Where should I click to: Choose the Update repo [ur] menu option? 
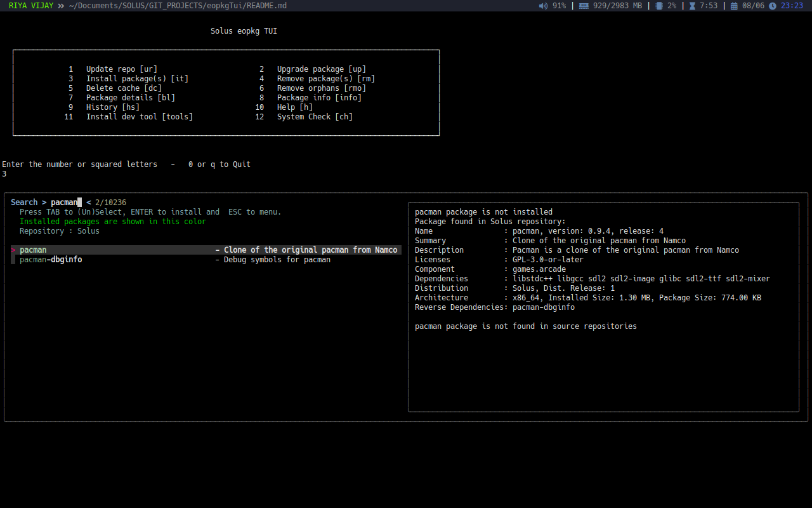pos(121,69)
